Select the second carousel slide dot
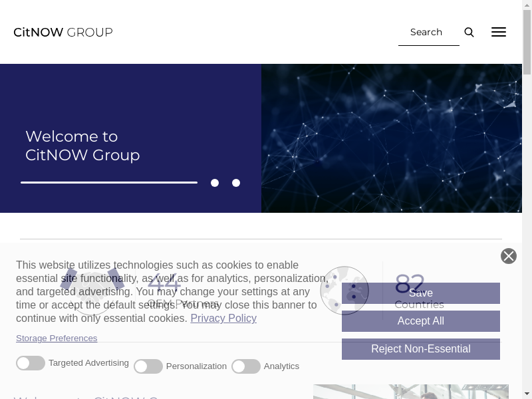Viewport: 532px width, 399px height. pos(215,183)
